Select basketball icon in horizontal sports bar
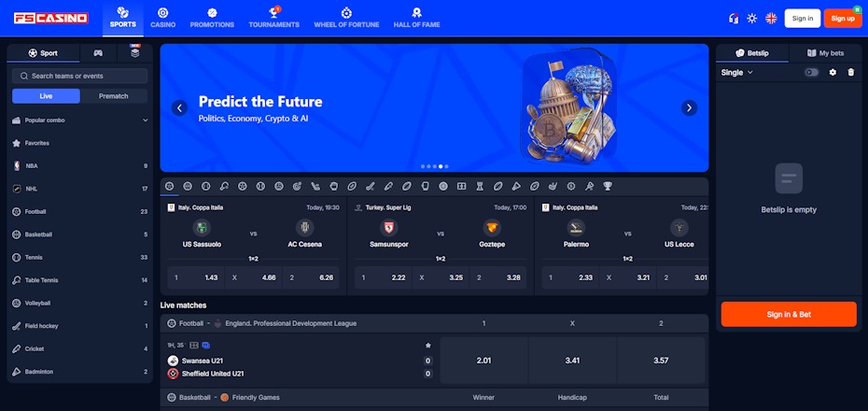868x411 pixels. pos(188,186)
